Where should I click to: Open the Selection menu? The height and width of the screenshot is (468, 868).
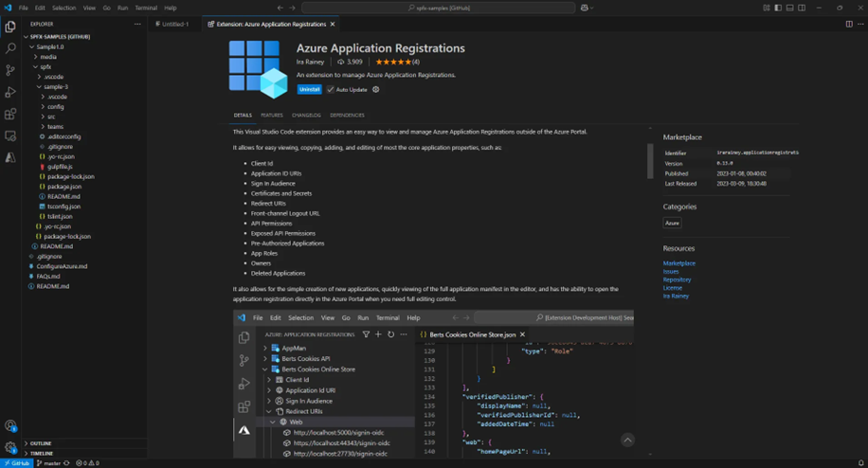click(x=64, y=8)
